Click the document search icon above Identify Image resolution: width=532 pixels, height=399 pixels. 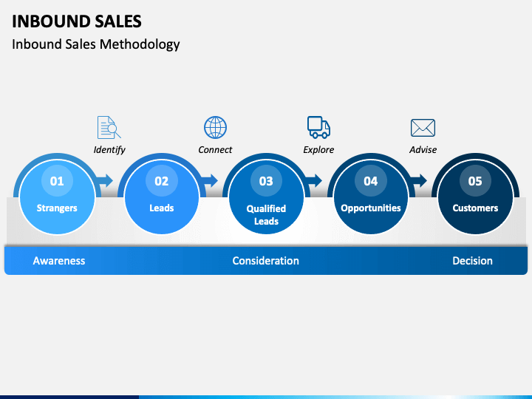click(x=109, y=127)
